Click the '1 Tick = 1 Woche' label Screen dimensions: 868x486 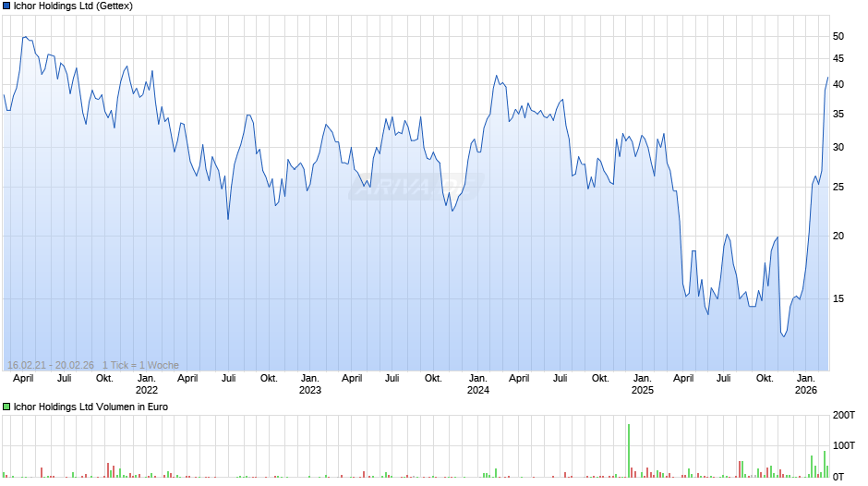(140, 365)
